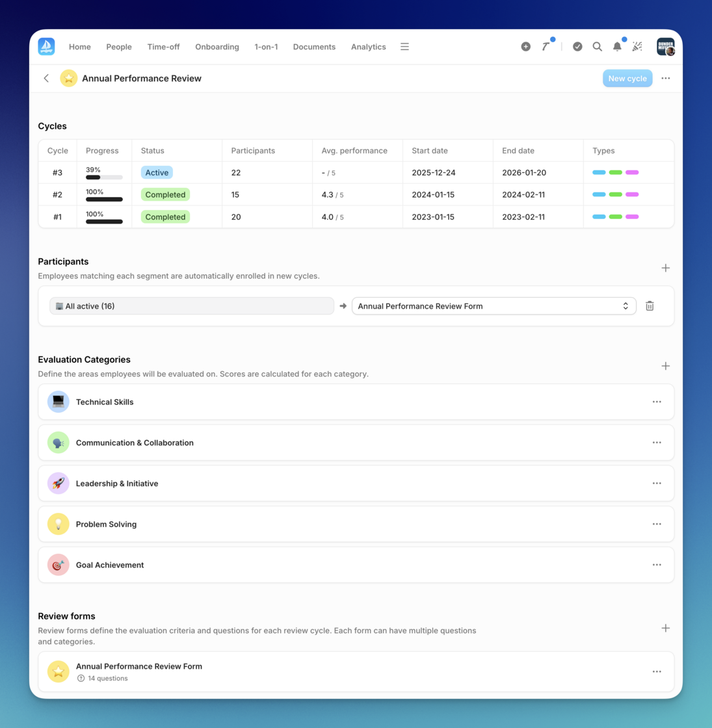Click the blue type swatch in cycle #3
Image resolution: width=712 pixels, height=728 pixels.
pos(599,173)
